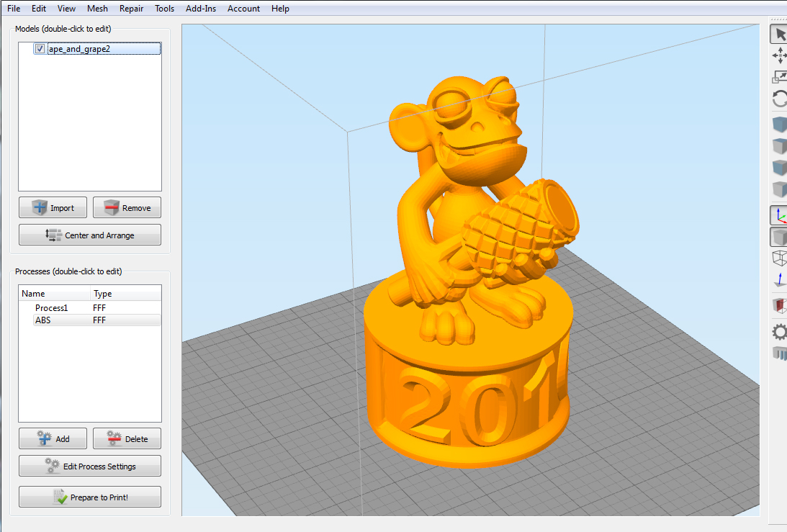Choose the scale models tool
The height and width of the screenshot is (532, 787).
click(x=780, y=77)
